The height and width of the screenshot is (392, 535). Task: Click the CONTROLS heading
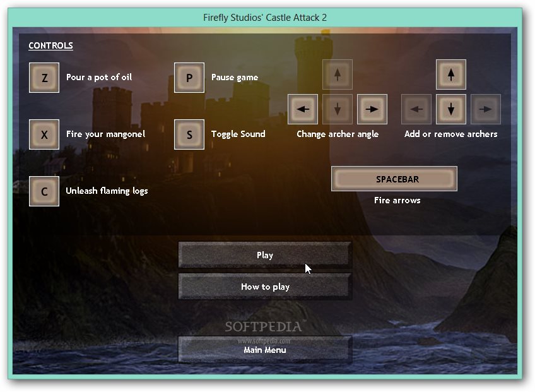pos(50,45)
